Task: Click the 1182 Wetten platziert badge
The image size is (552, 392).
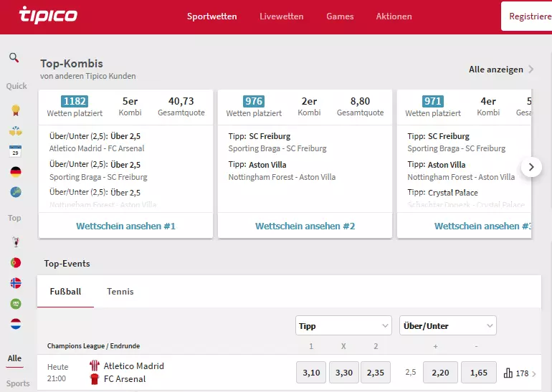Action: click(x=75, y=101)
